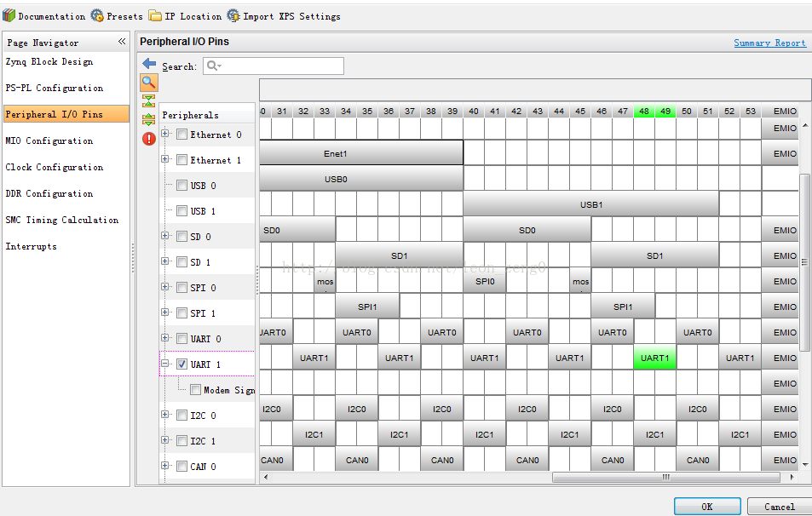
Task: Click the OK button
Action: 707,507
